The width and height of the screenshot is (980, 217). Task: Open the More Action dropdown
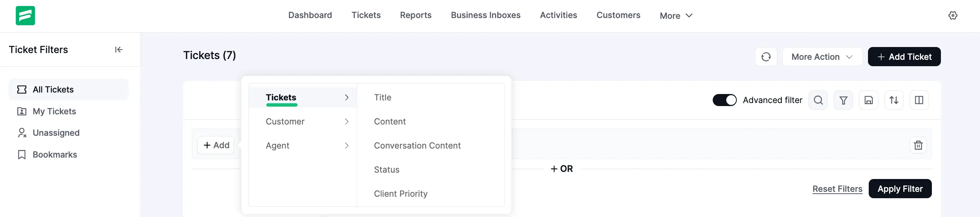pyautogui.click(x=822, y=57)
